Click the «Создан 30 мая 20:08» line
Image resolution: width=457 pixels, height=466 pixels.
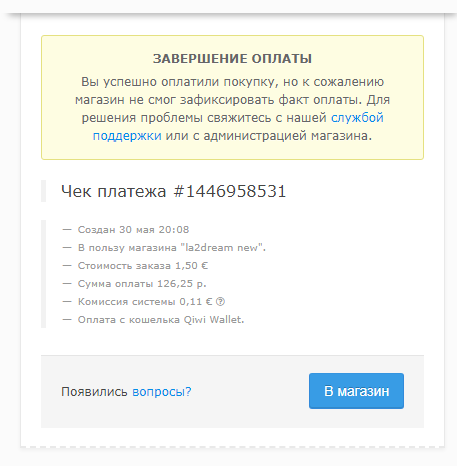point(133,230)
